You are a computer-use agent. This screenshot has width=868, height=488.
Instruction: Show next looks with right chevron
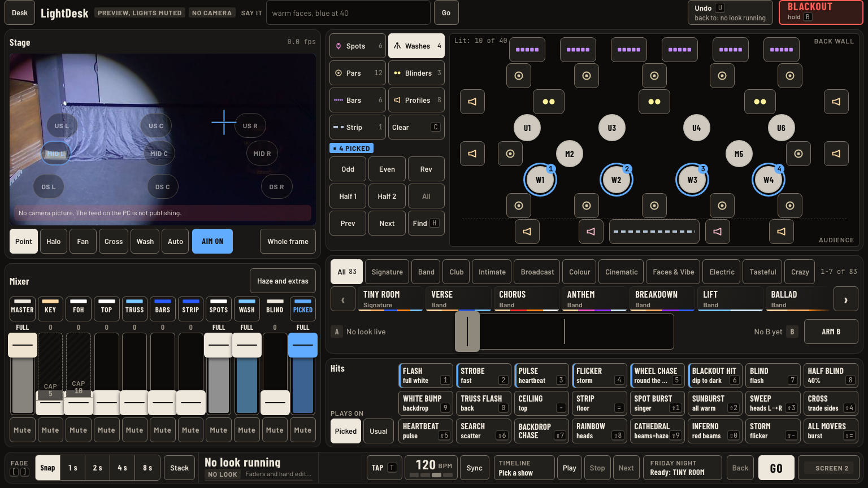pos(846,300)
